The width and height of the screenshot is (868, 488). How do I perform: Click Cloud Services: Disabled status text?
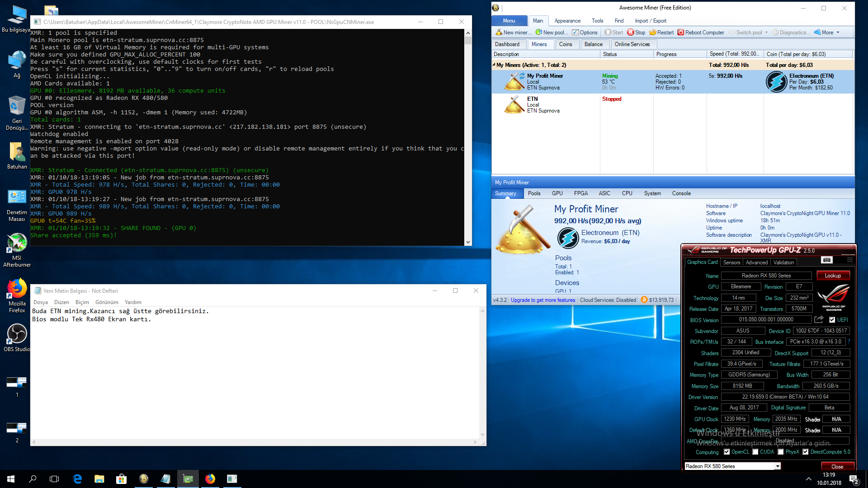608,300
